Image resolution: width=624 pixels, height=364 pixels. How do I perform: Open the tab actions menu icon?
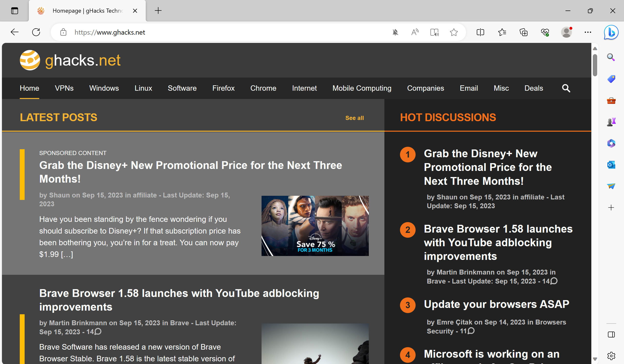tap(15, 11)
